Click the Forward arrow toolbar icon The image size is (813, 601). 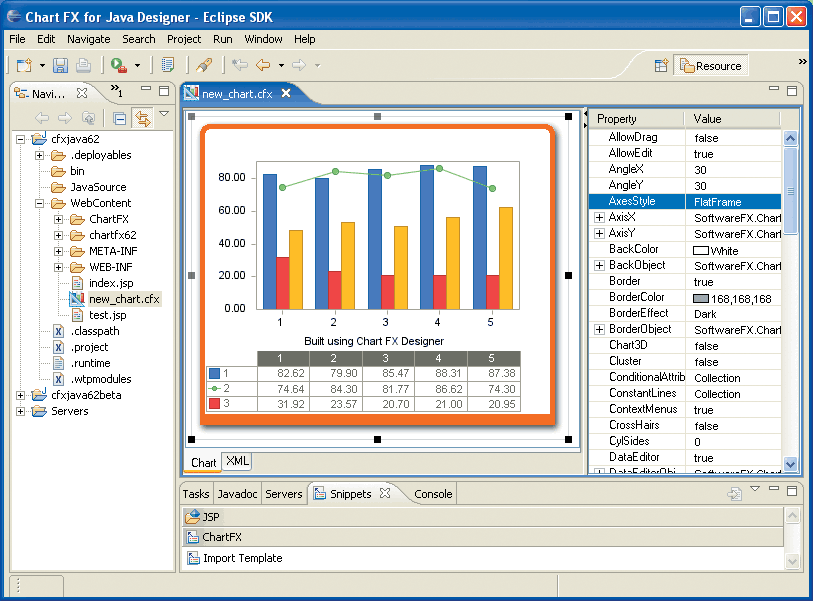click(299, 65)
